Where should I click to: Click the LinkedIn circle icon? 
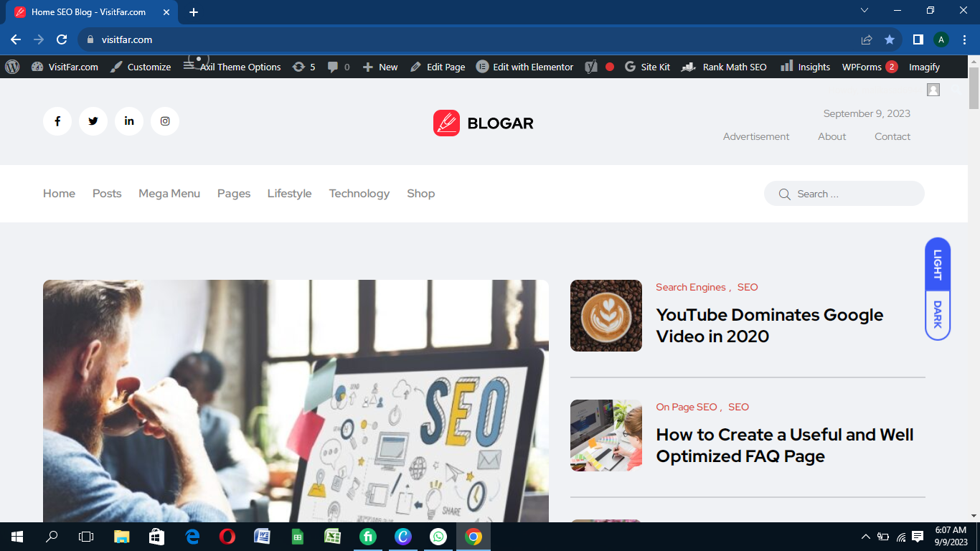pos(129,121)
